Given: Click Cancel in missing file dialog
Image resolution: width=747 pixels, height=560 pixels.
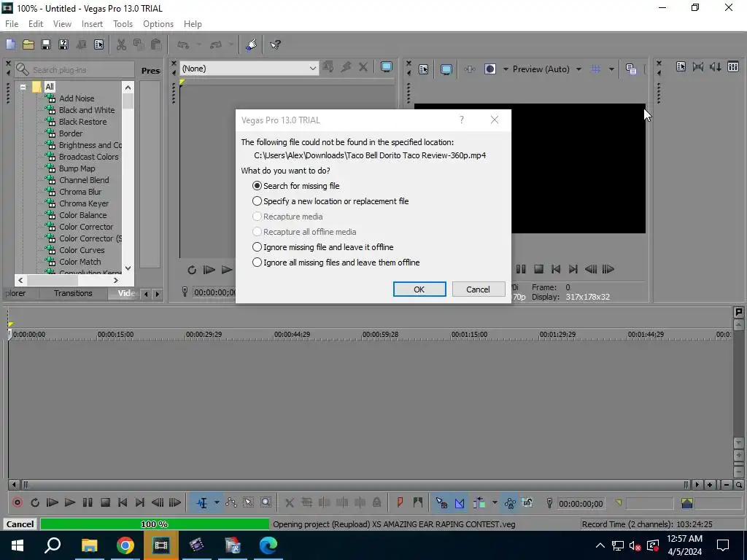Looking at the screenshot, I should (x=478, y=289).
